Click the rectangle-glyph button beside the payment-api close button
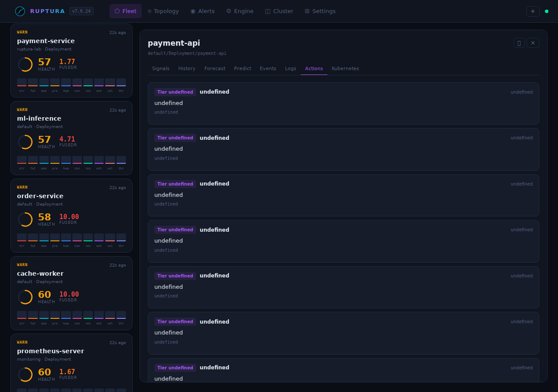The height and width of the screenshot is (392, 558). click(519, 43)
